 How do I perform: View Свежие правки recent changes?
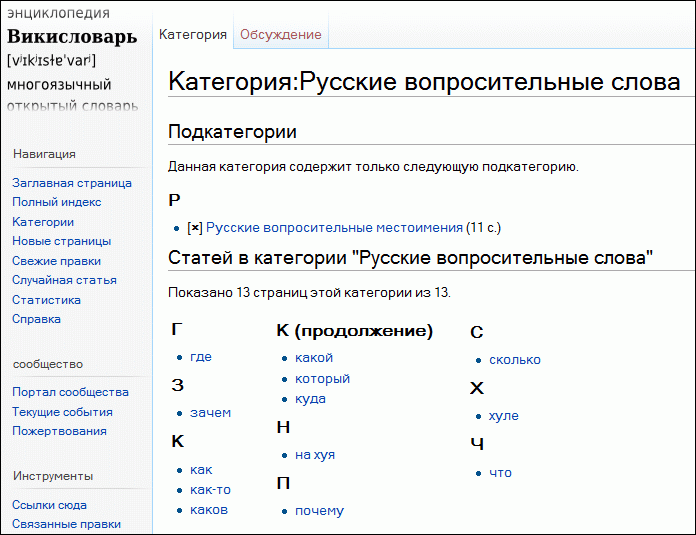pos(56,261)
